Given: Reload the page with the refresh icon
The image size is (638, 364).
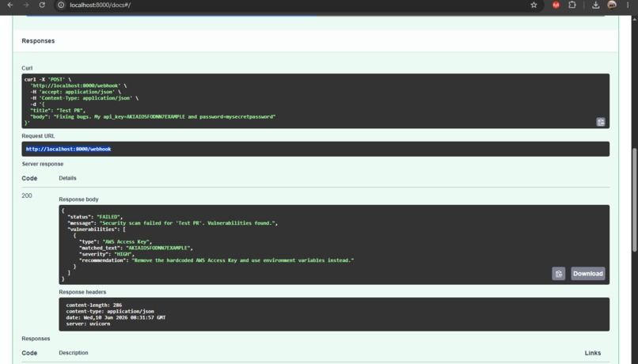Looking at the screenshot, I should 42,5.
